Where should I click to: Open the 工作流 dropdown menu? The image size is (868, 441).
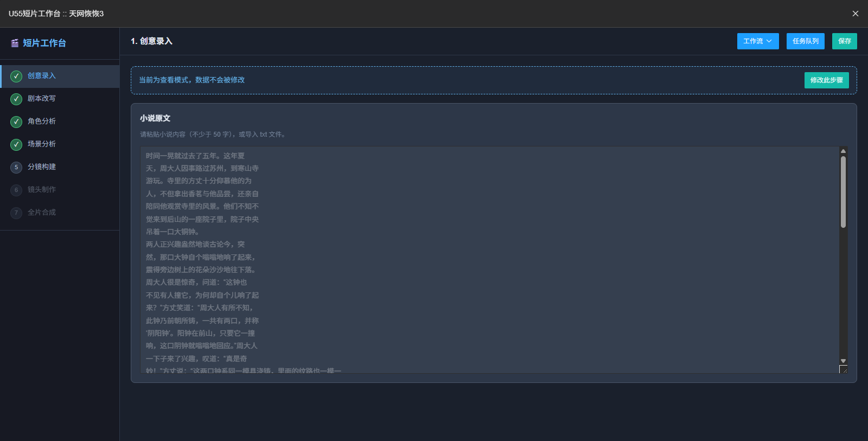(758, 41)
